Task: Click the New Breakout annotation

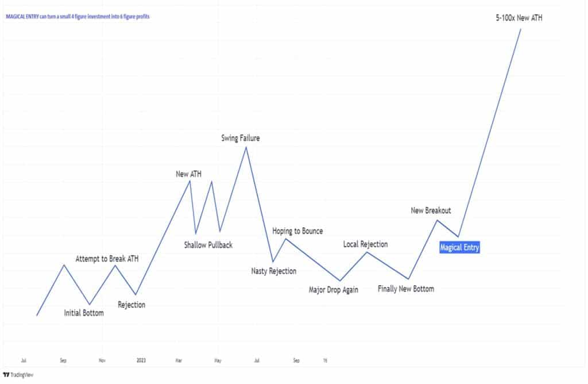Action: click(x=431, y=210)
